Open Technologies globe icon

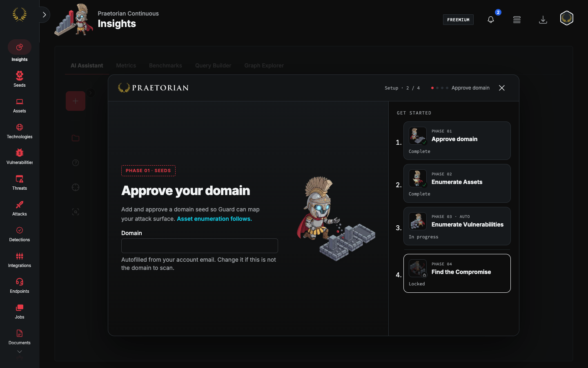tap(20, 127)
